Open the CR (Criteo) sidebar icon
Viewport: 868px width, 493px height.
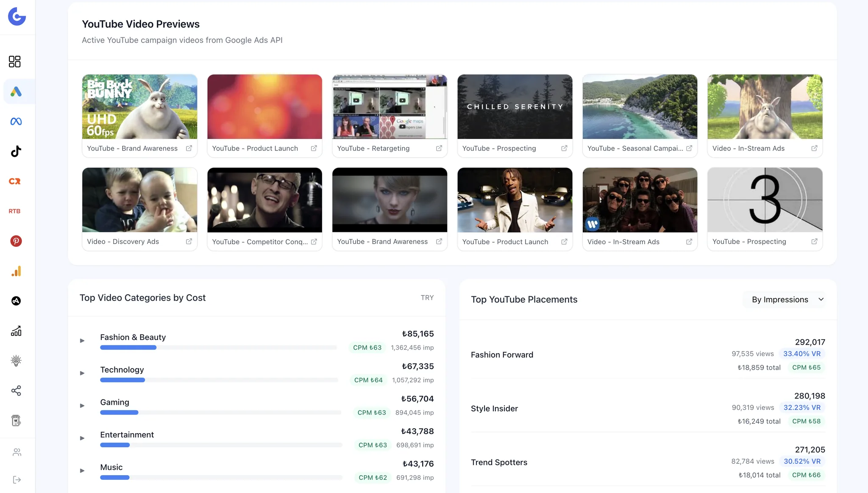[x=15, y=181]
